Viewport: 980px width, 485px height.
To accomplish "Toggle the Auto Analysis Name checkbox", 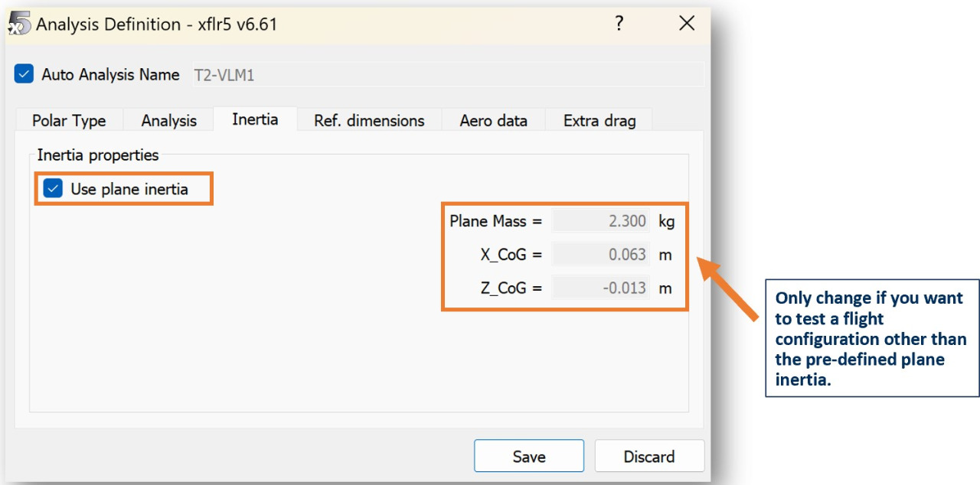I will pyautogui.click(x=24, y=74).
